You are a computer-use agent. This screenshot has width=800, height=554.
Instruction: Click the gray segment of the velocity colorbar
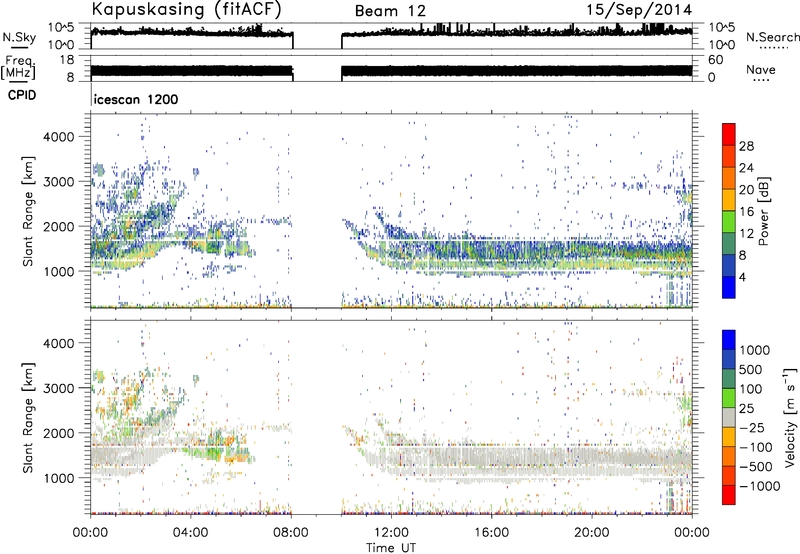click(729, 417)
